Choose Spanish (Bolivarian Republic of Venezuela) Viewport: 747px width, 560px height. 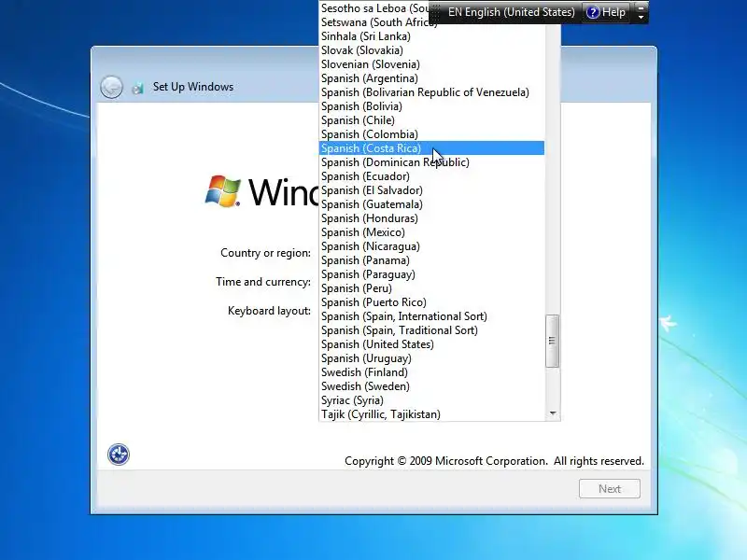pyautogui.click(x=431, y=92)
